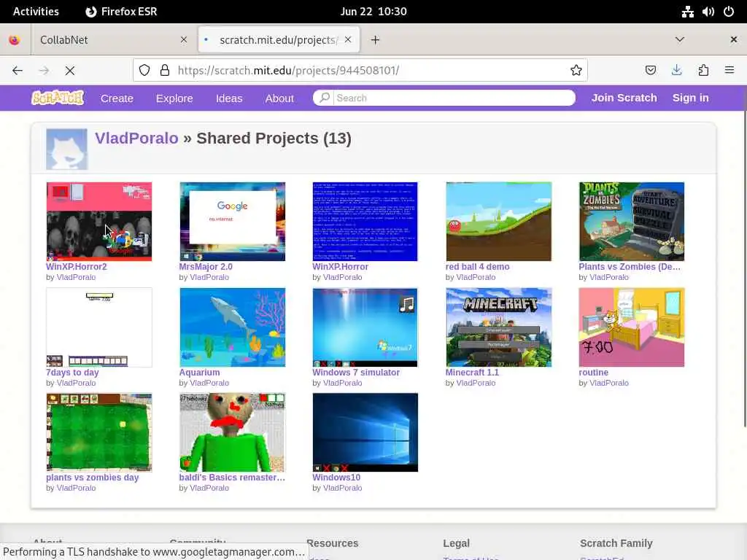Open the extensions menu
This screenshot has width=747, height=560.
coord(703,71)
